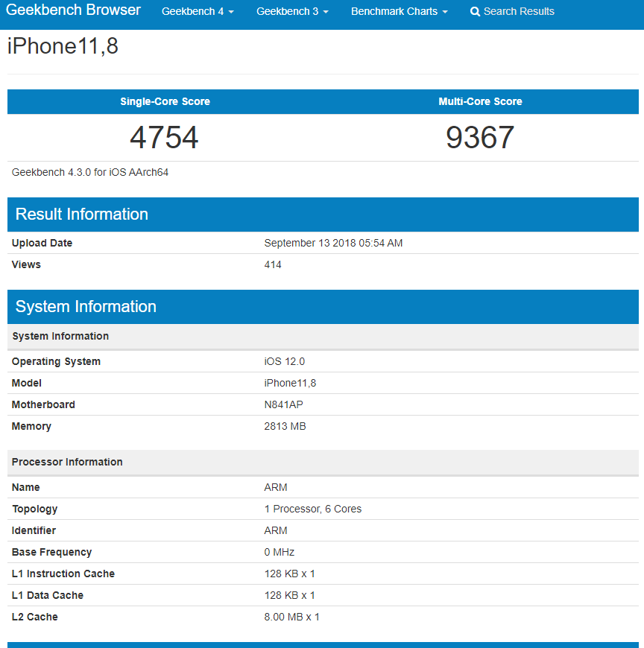Screen dimensions: 644x648
Task: Select the date September 13 2018 05:54 AM
Action: (x=333, y=243)
